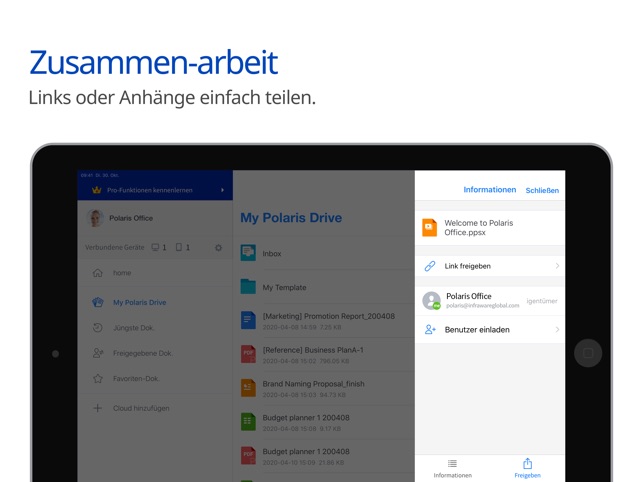This screenshot has width=643, height=482.
Task: Click the green sheet icon for Budget planner
Action: point(248,421)
